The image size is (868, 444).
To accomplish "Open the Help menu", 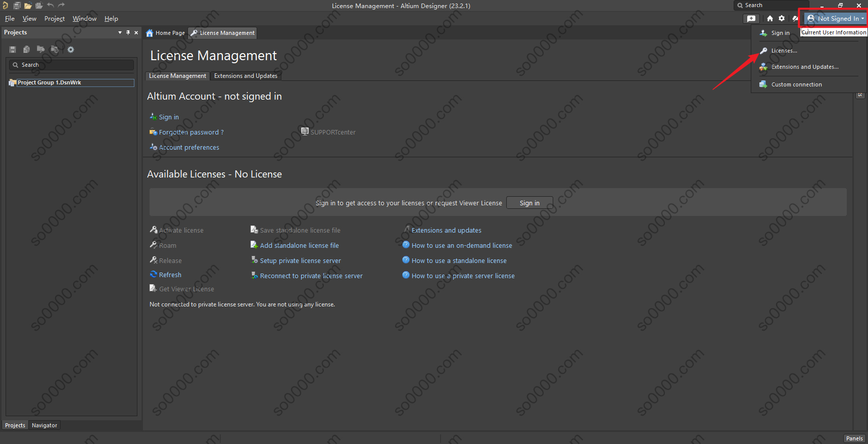I will (111, 19).
